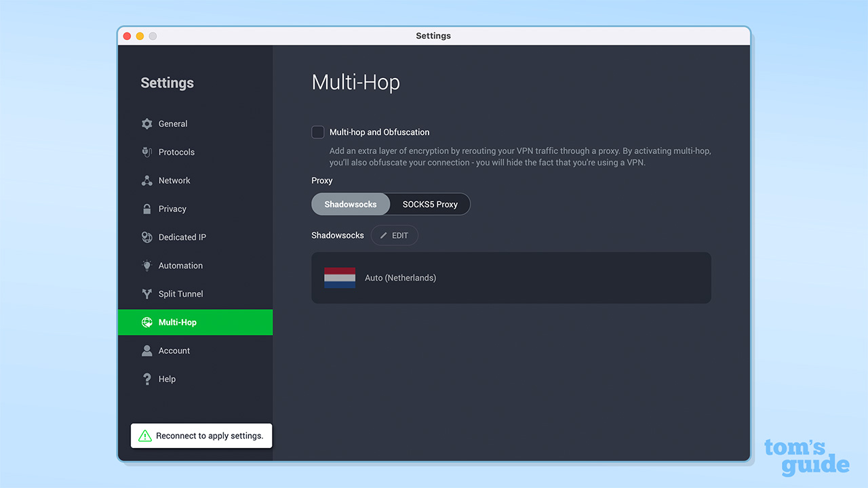Click the Account person icon
868x488 pixels.
coord(146,350)
